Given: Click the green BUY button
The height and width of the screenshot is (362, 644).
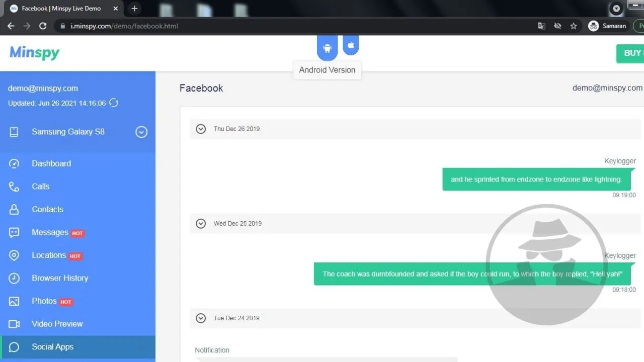Looking at the screenshot, I should click(630, 53).
